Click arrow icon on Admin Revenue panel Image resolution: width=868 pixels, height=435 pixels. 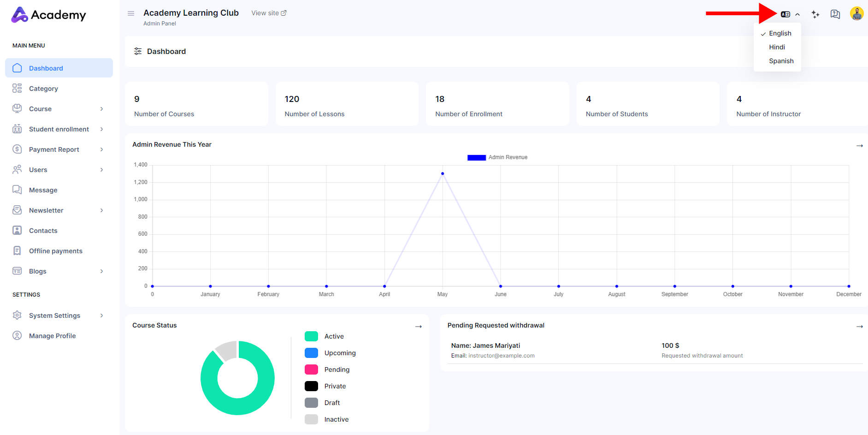[x=859, y=146]
